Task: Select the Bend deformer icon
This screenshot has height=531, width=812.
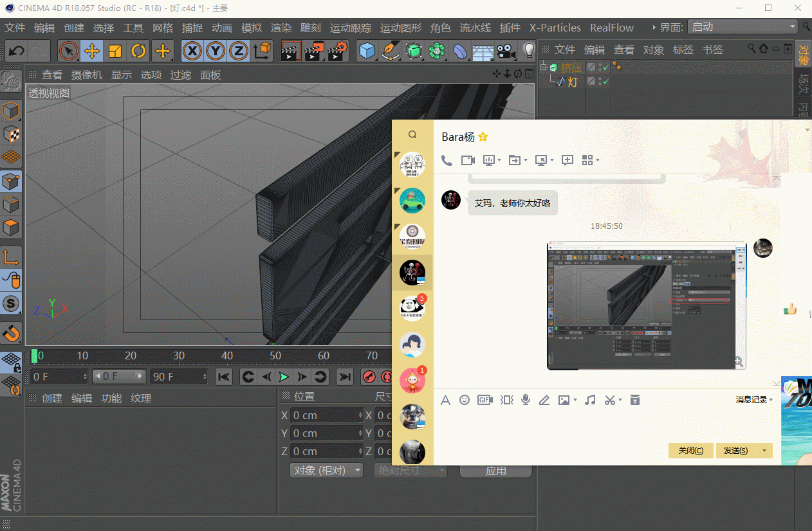Action: click(459, 52)
